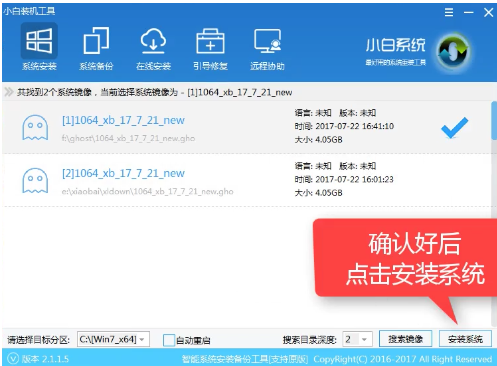497x366 pixels.
Task: Click path f:\ghost\1064_xb_17_7_21_new.gho
Action: click(128, 138)
